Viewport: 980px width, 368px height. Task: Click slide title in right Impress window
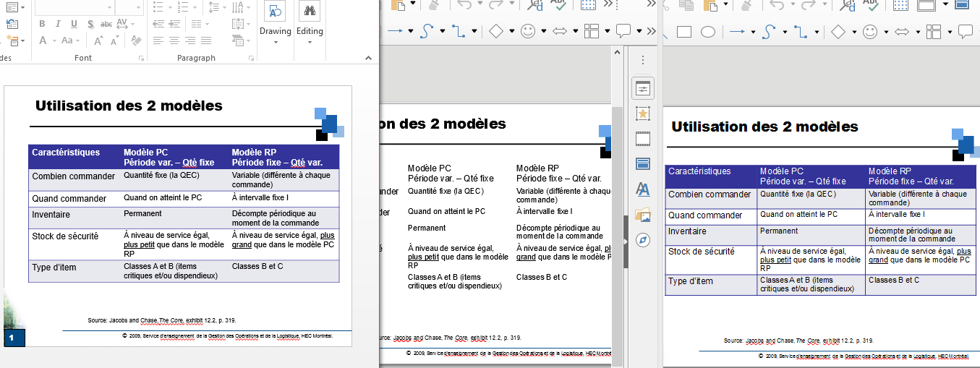point(764,127)
